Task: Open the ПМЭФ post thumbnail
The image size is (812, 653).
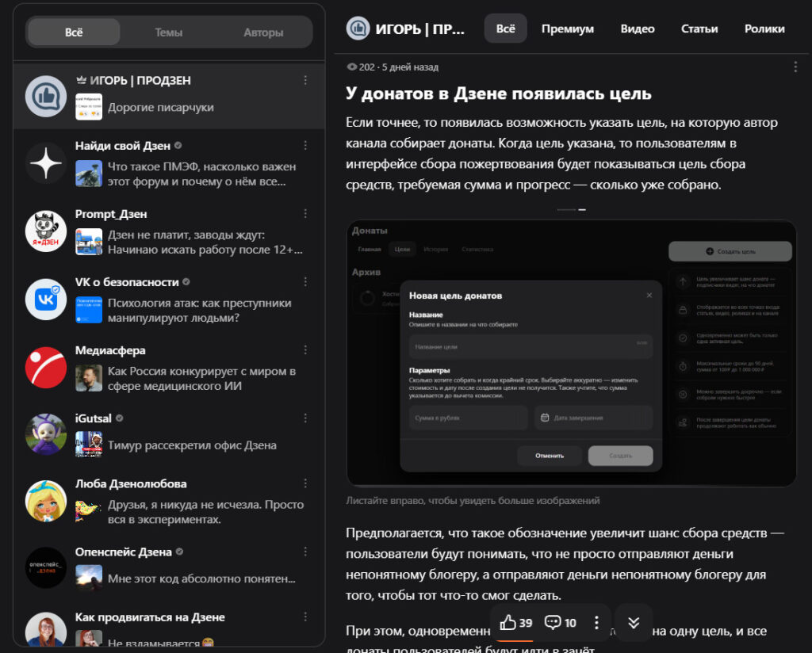Action: coord(89,174)
